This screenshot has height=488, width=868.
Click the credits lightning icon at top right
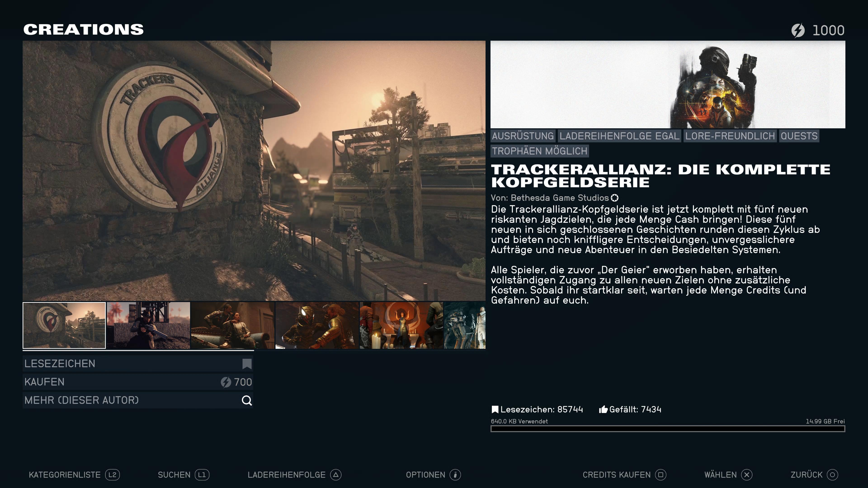click(797, 30)
